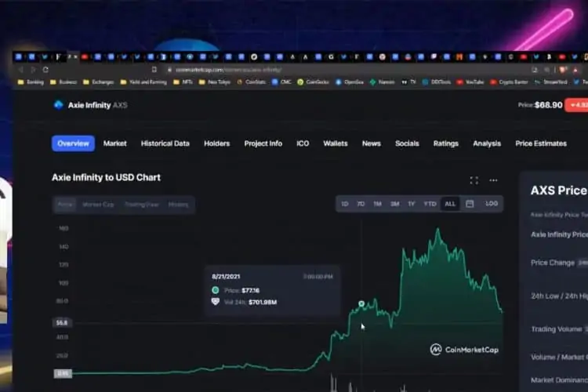Select the 1D time range
588x392 pixels.
344,204
